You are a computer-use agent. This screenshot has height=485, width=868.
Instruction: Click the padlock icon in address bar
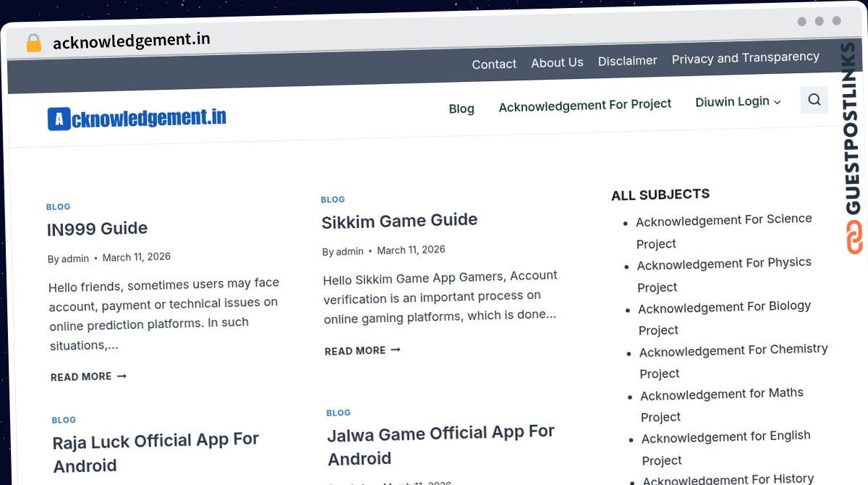point(33,43)
